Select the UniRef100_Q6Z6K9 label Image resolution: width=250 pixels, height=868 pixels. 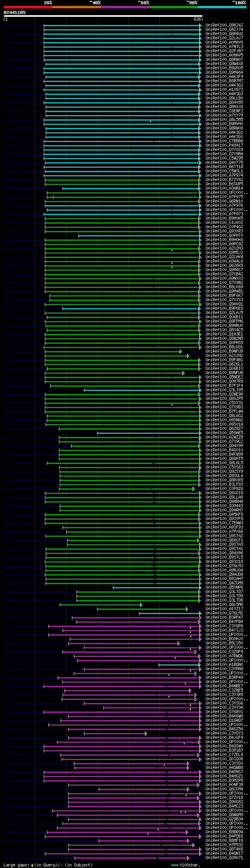224,265
